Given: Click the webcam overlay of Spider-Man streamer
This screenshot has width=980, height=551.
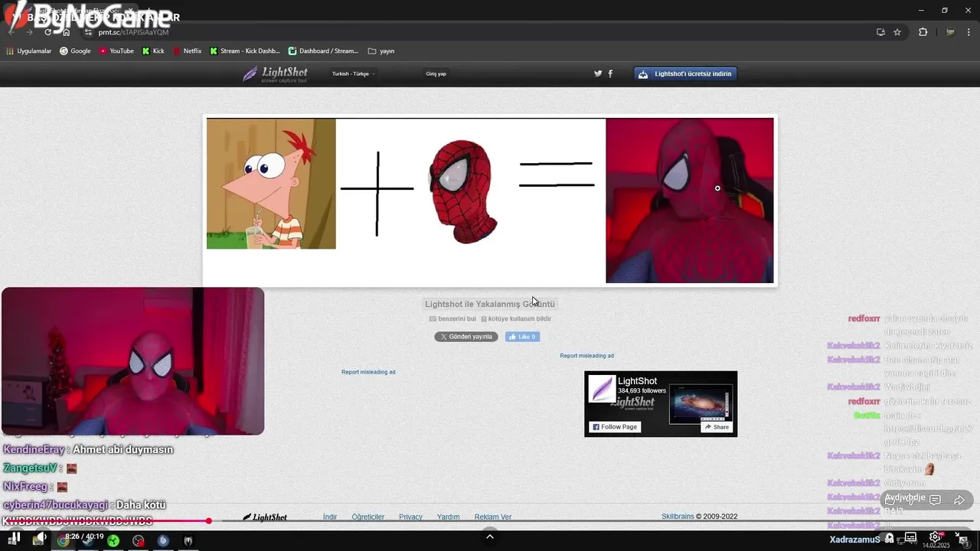Looking at the screenshot, I should (x=132, y=361).
